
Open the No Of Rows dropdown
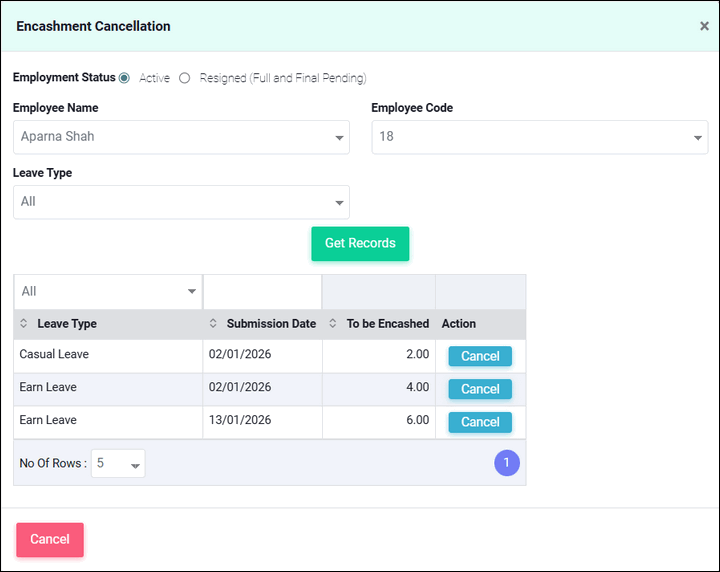pos(118,464)
